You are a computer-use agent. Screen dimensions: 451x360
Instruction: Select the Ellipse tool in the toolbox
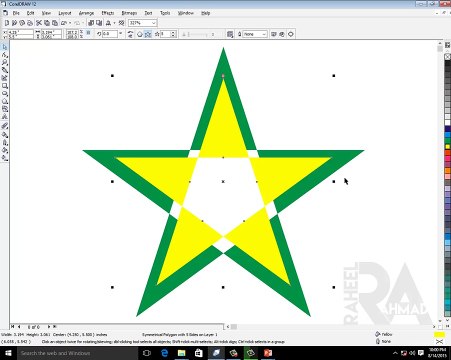click(5, 94)
